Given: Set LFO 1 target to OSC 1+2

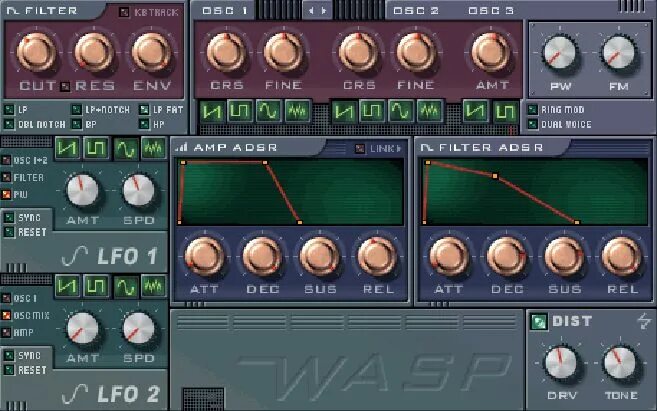Looking at the screenshot, I should [6, 160].
